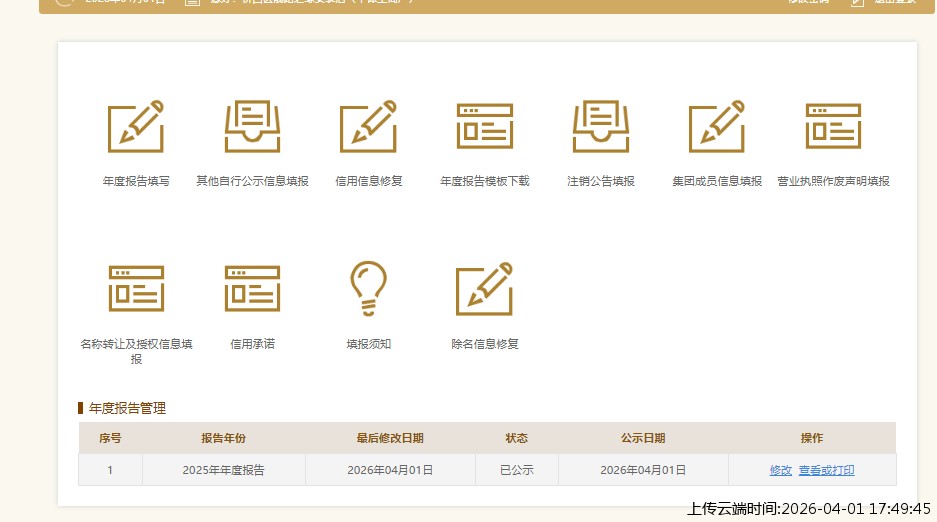Open 集团成员信息填报 icon

pos(716,127)
